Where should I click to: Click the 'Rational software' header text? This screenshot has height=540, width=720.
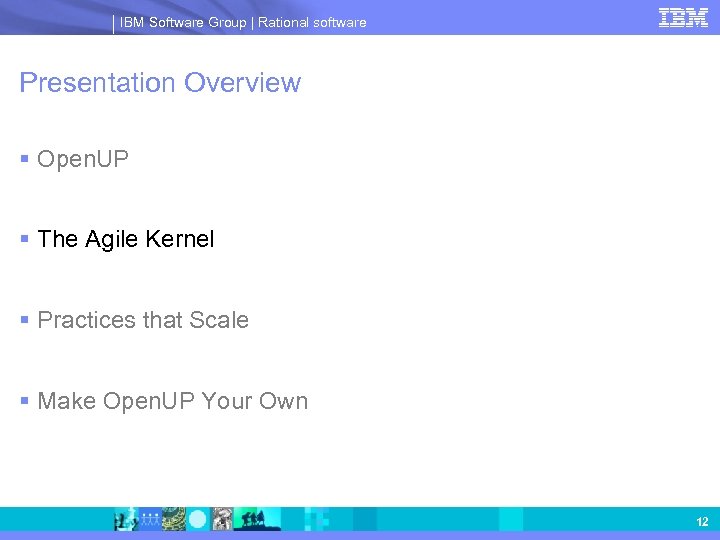(x=312, y=22)
